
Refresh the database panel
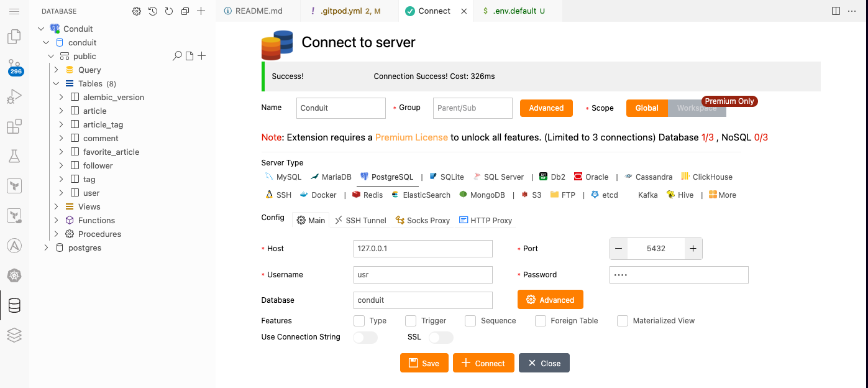coord(169,11)
